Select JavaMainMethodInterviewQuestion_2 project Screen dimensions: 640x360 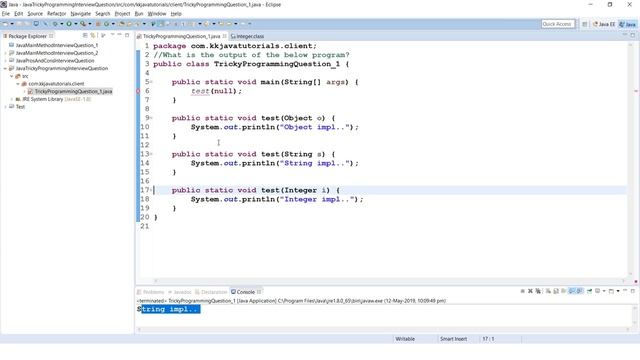point(57,53)
